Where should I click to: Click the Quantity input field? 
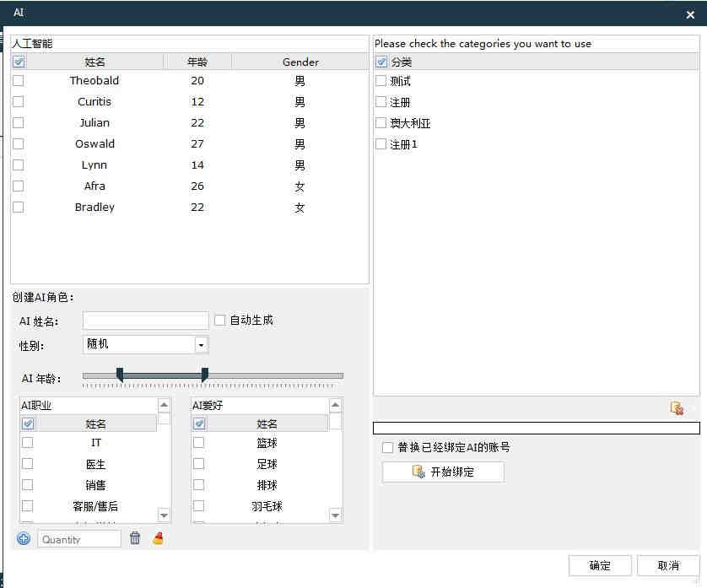pyautogui.click(x=79, y=539)
